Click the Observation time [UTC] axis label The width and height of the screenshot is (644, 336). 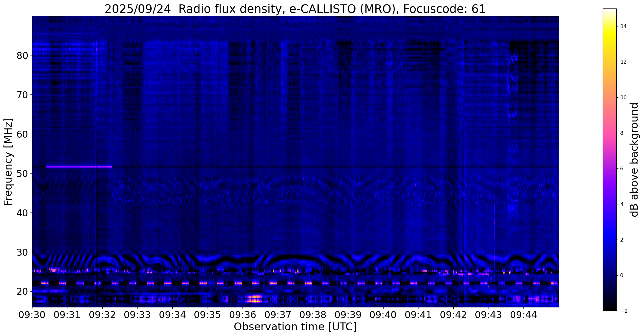(x=295, y=327)
